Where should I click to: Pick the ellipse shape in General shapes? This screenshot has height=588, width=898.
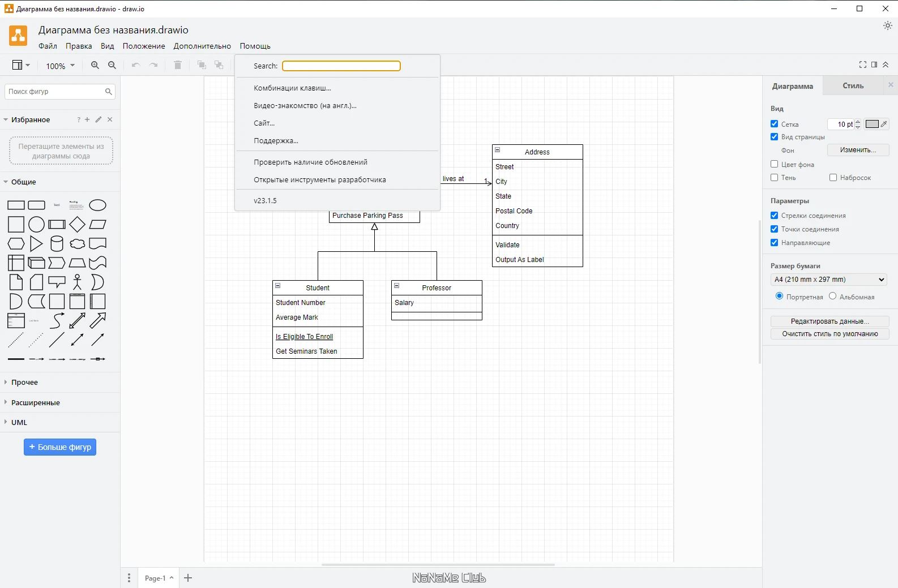point(98,205)
